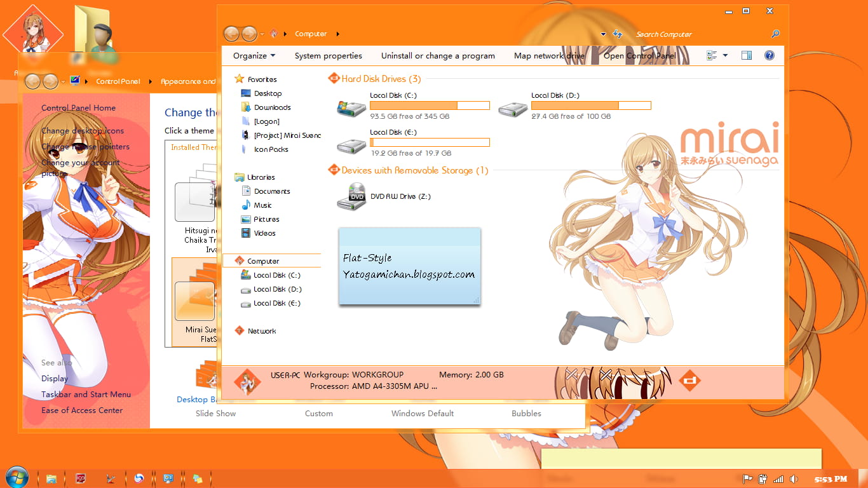The width and height of the screenshot is (868, 488).
Task: Launch the web browser from the taskbar
Action: (139, 477)
